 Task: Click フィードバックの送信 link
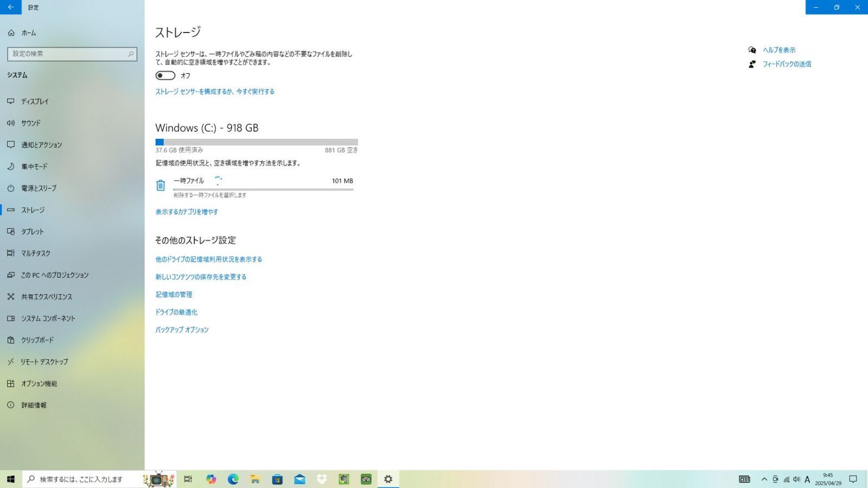pyautogui.click(x=787, y=64)
